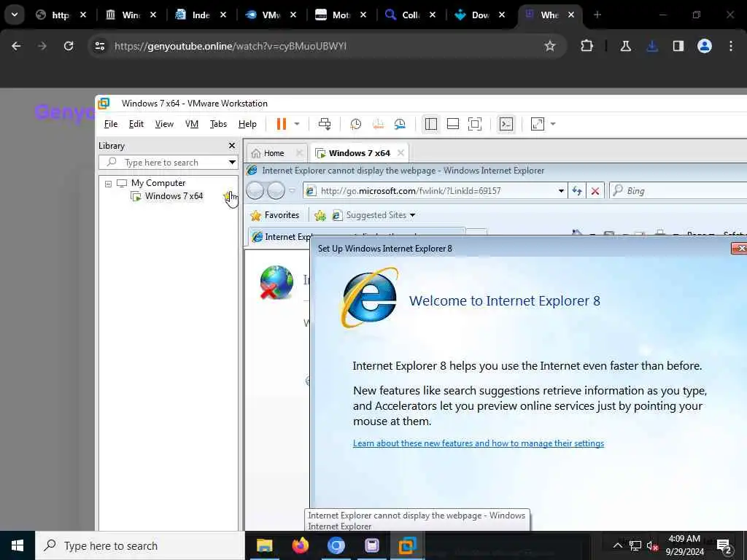The width and height of the screenshot is (747, 560).
Task: Open the IE Favorites button
Action: click(275, 215)
